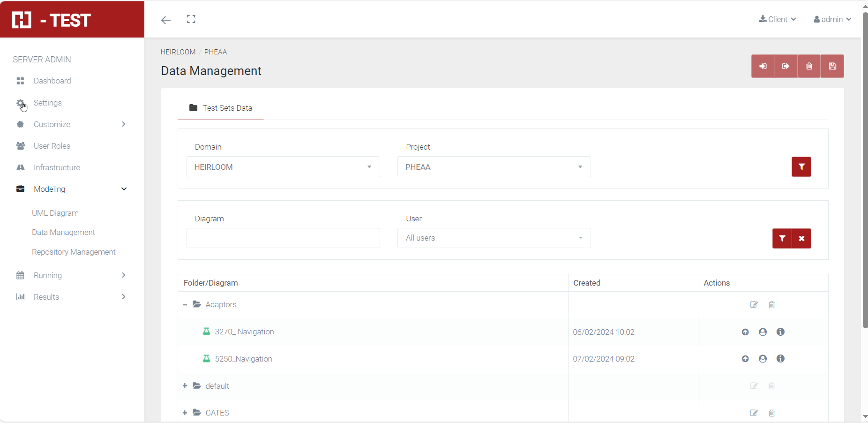
Task: Click the upload icon for 3270_Navigation
Action: tap(745, 332)
